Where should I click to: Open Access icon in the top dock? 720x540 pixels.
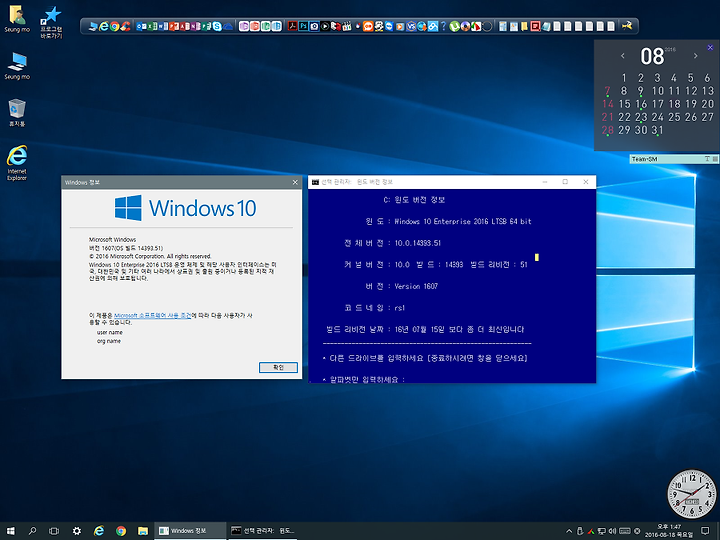pyautogui.click(x=185, y=26)
